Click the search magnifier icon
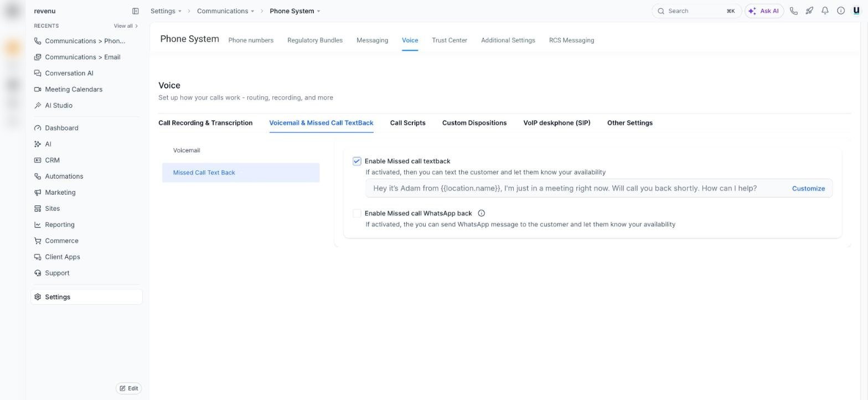 pos(661,11)
